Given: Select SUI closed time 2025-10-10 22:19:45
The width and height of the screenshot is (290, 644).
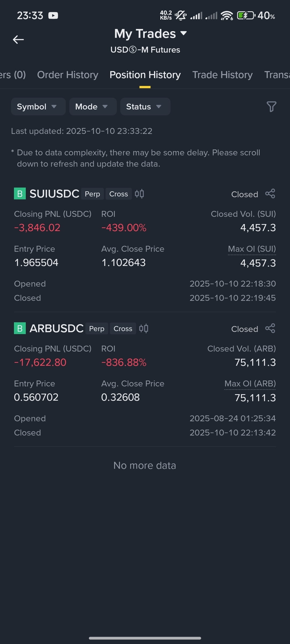Looking at the screenshot, I should [x=233, y=298].
